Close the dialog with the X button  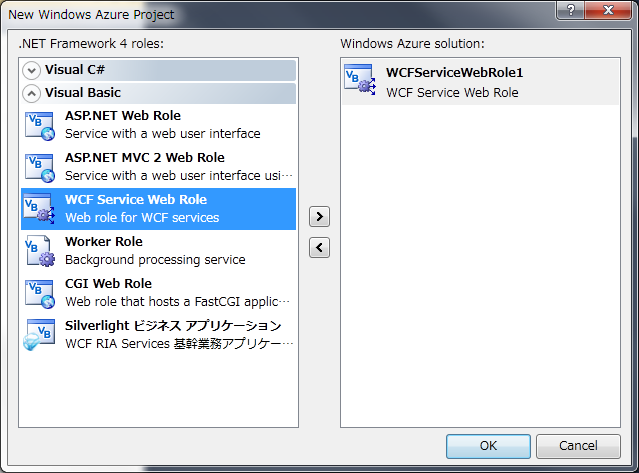608,10
